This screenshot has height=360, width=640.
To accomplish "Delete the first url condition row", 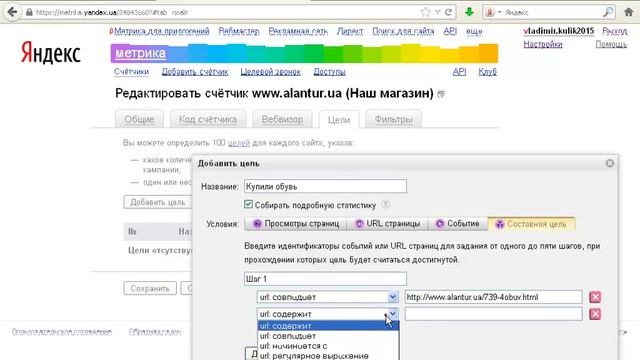I will click(x=595, y=297).
